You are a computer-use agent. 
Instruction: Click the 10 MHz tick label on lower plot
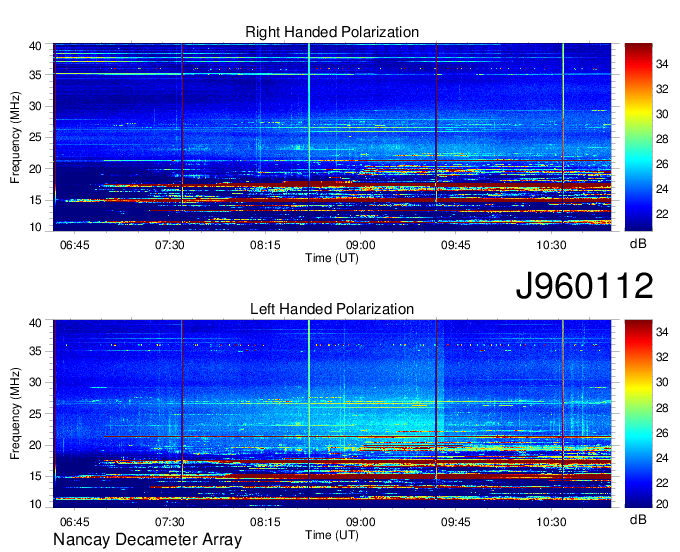click(x=35, y=504)
